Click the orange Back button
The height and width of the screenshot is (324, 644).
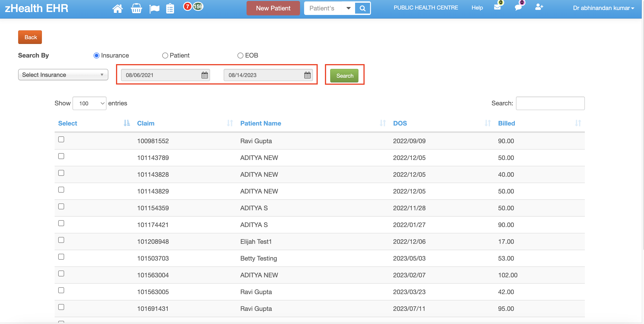click(x=30, y=37)
